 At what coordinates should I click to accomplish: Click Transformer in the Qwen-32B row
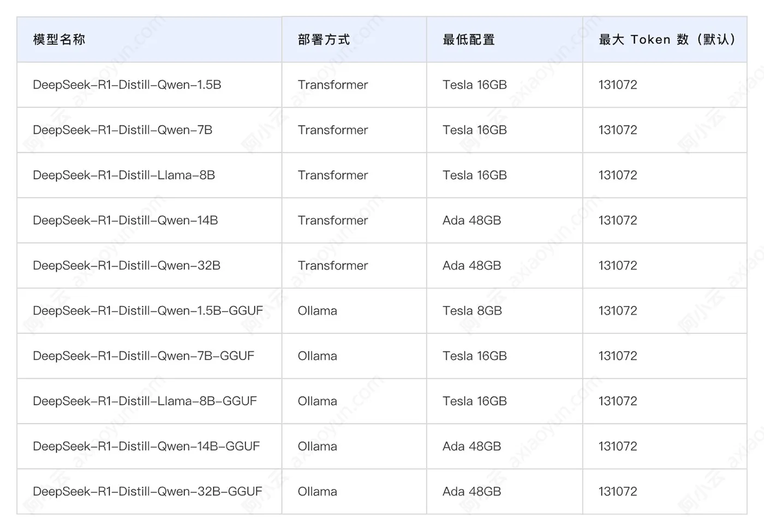point(333,265)
